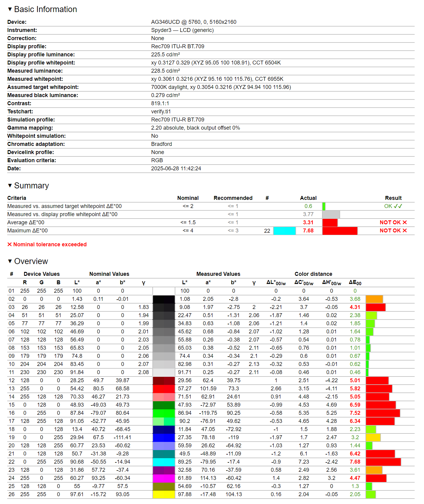Click the red Actual bar for Maximum ΔE*00
The height and width of the screenshot is (504, 424).
point(340,231)
